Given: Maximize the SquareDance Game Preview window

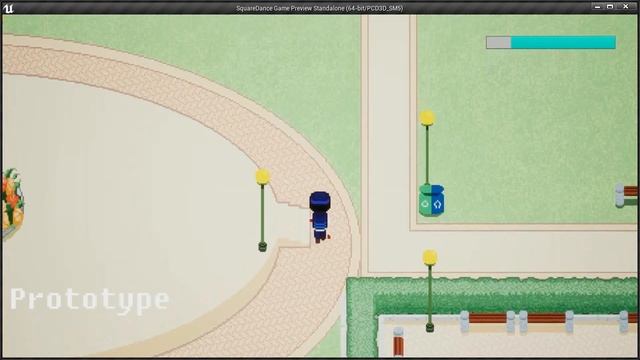Looking at the screenshot, I should point(610,7).
